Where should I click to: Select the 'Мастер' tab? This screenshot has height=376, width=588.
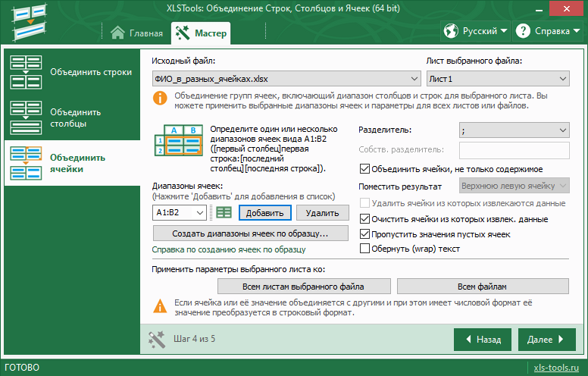[201, 33]
